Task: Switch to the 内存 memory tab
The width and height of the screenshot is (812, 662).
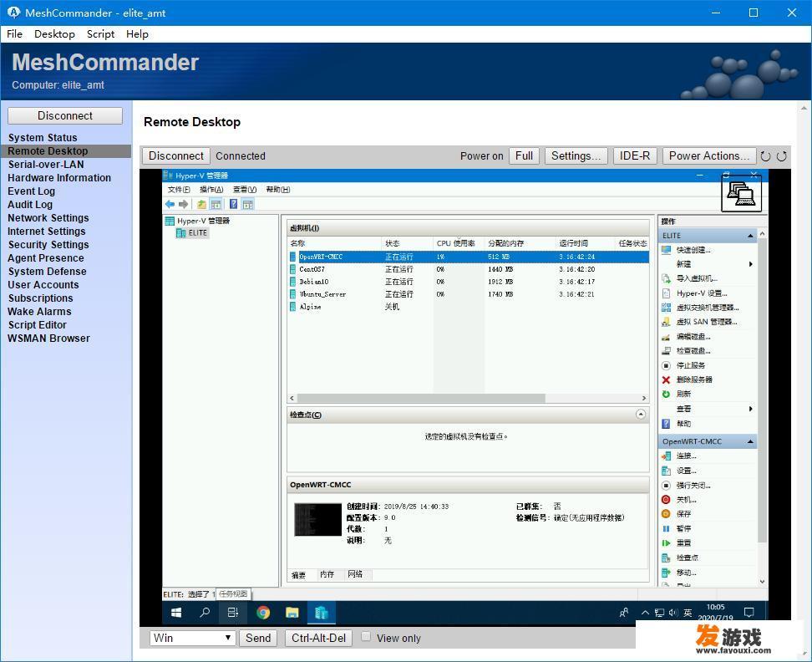Action: 327,574
